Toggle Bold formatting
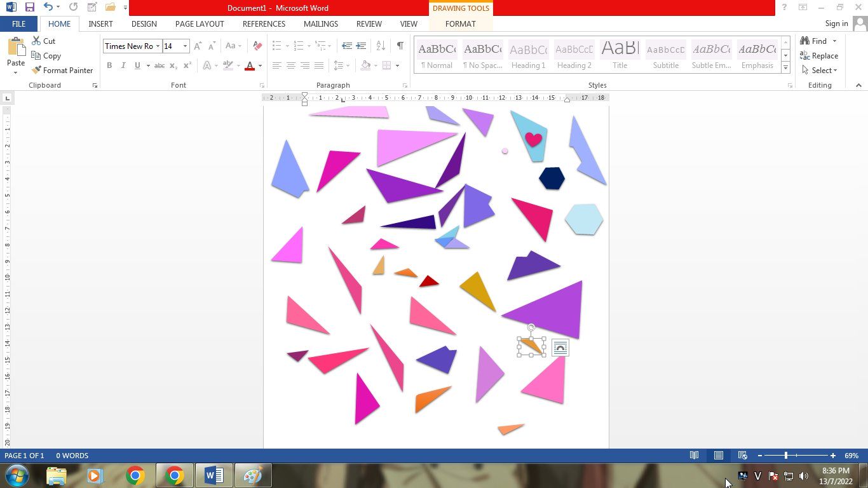Screen dimensions: 868x488 (x=109, y=65)
